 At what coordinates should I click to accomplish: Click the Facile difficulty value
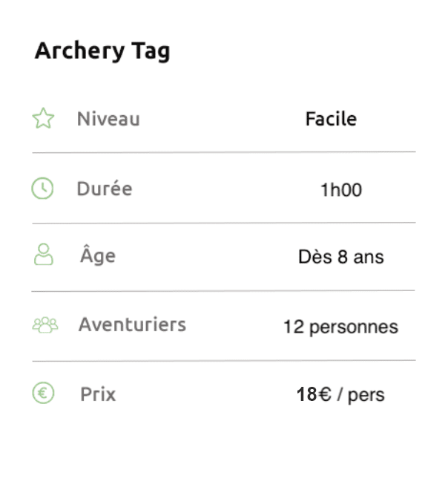331,119
